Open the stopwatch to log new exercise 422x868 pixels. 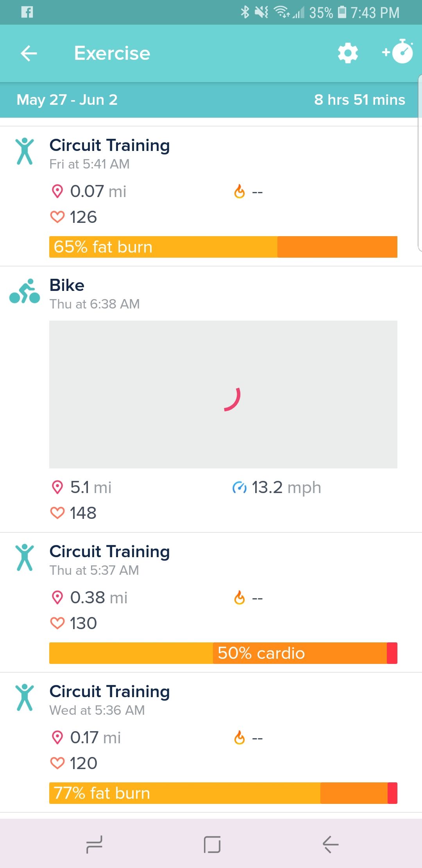398,53
